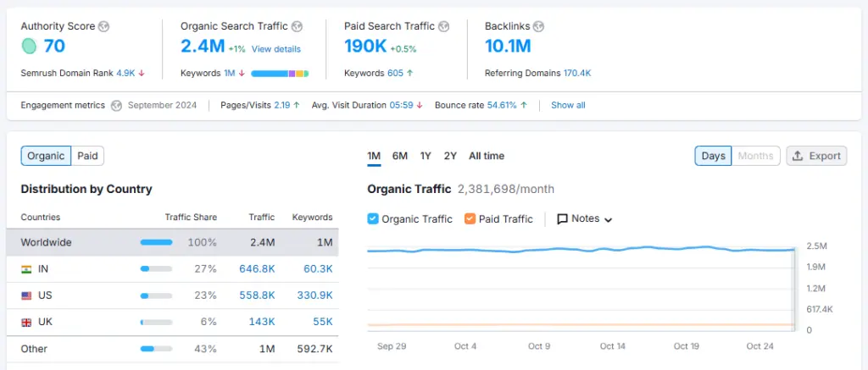The width and height of the screenshot is (868, 370).
Task: Click globe icon beside Authority Score
Action: tap(103, 27)
